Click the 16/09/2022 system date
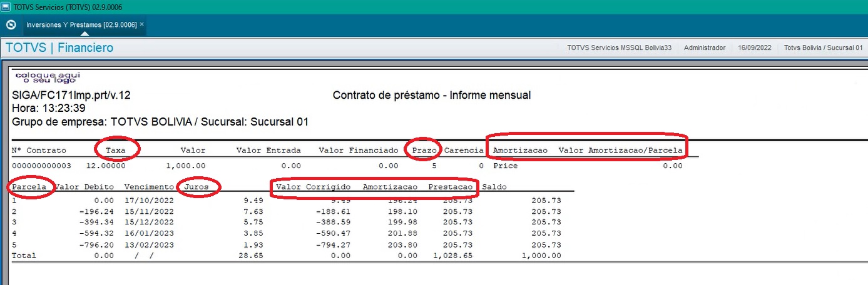The width and height of the screenshot is (868, 285). click(x=755, y=47)
